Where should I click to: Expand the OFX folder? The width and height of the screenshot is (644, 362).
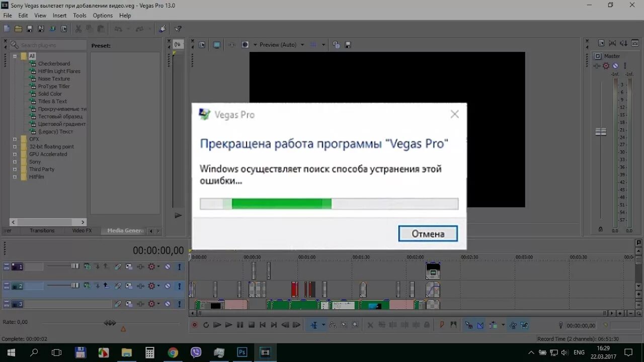tap(15, 139)
